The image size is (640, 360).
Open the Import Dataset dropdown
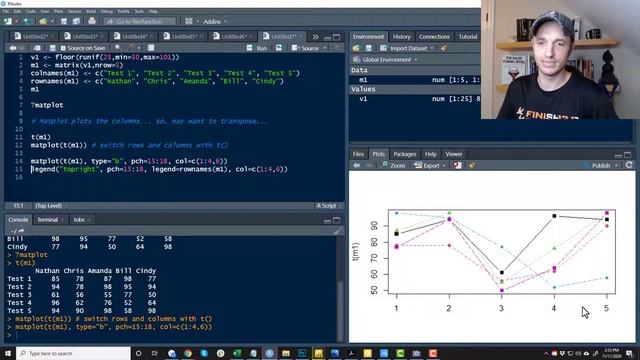pyautogui.click(x=407, y=48)
